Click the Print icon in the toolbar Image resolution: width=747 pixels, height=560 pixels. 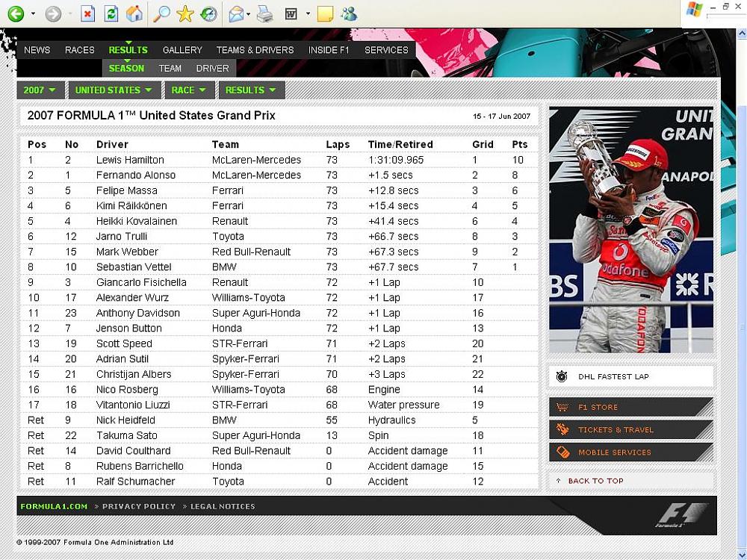click(264, 13)
